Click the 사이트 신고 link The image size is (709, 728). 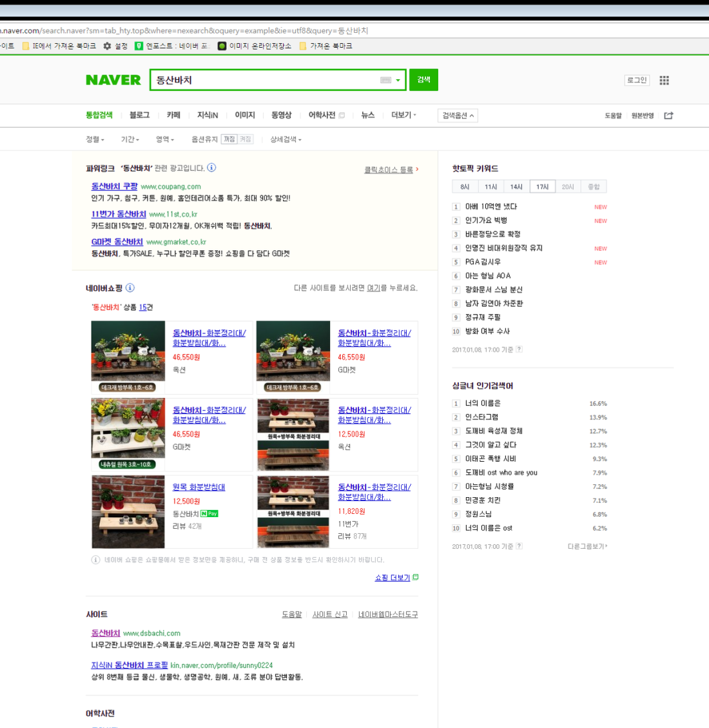point(330,615)
